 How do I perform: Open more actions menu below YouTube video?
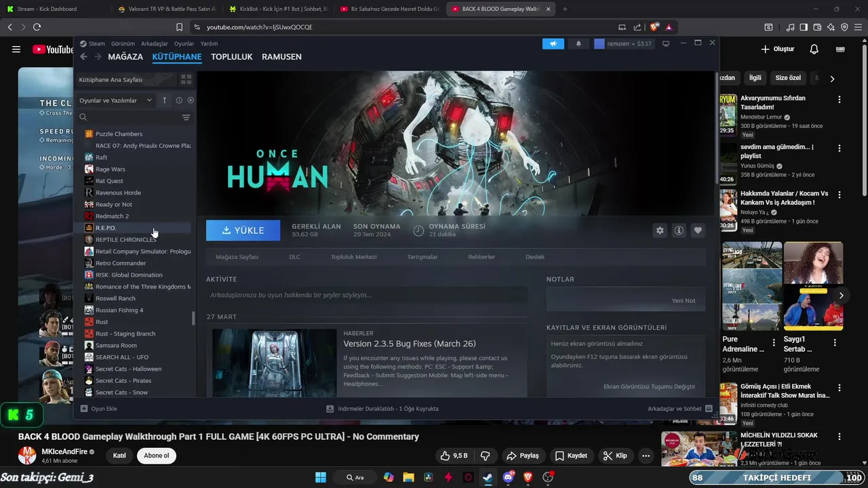[x=646, y=455]
